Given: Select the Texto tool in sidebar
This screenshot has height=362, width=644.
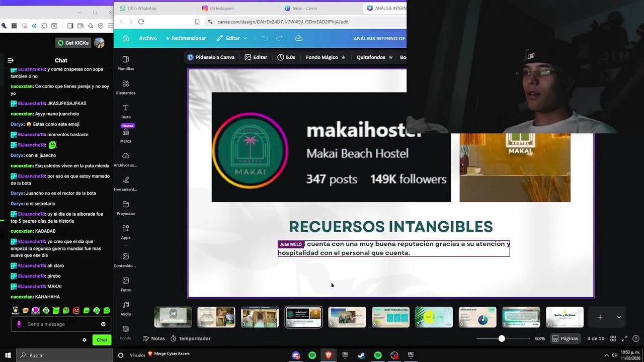Looking at the screenshot, I should coord(126,111).
